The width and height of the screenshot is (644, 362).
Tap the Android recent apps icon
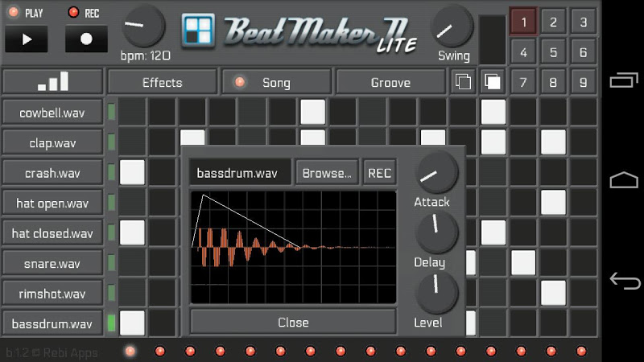pyautogui.click(x=623, y=80)
